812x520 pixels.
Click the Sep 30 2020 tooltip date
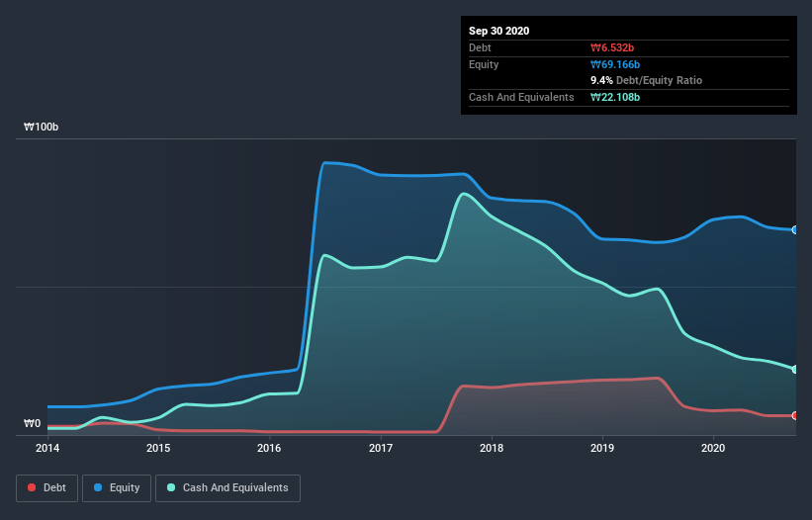click(498, 31)
